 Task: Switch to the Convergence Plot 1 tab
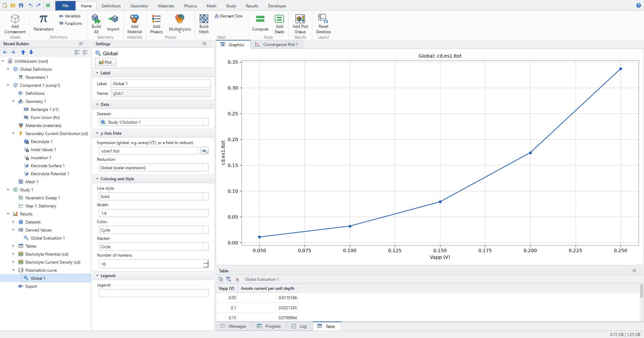point(277,45)
